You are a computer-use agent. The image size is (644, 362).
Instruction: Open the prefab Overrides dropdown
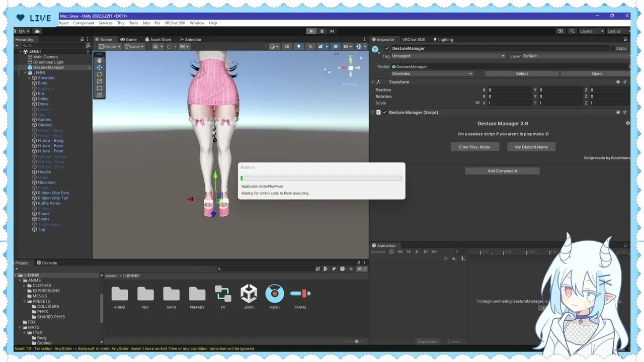click(432, 73)
